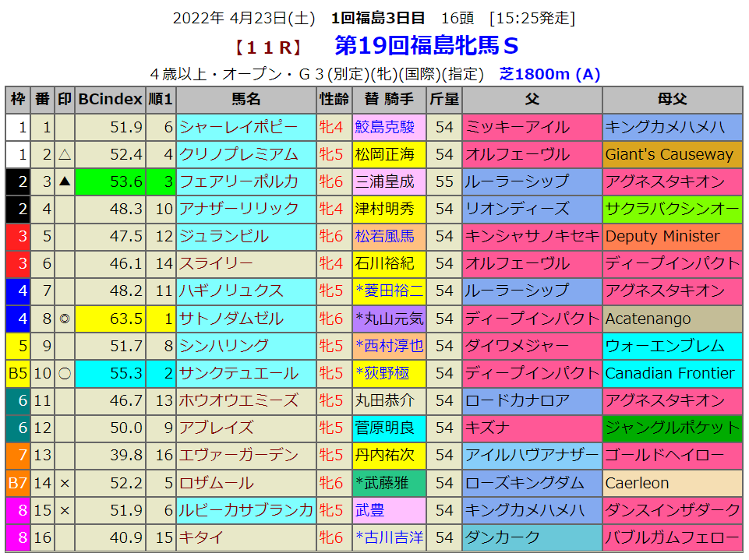Click the 替 騎手 column header
Viewport: 749px width, 560px height.
click(x=389, y=99)
